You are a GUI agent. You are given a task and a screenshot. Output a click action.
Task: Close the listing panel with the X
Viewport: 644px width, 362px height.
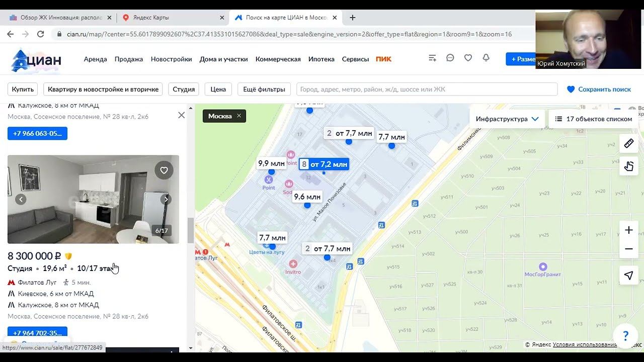(182, 115)
